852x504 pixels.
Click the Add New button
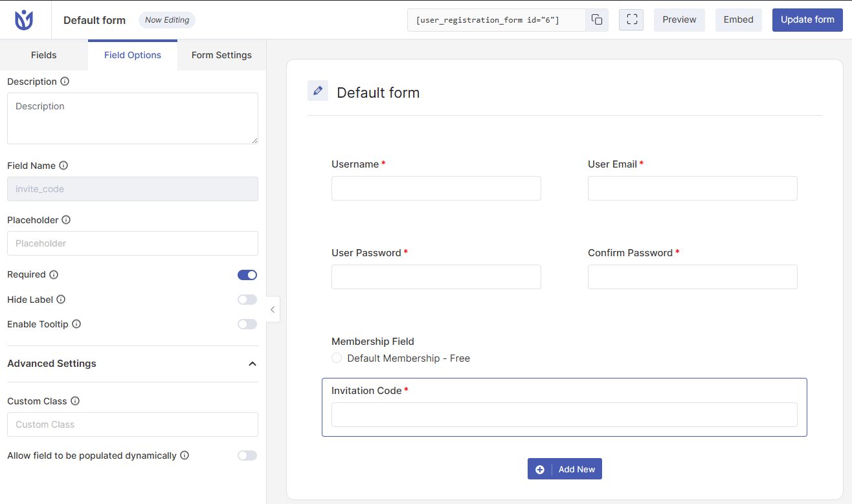[565, 469]
